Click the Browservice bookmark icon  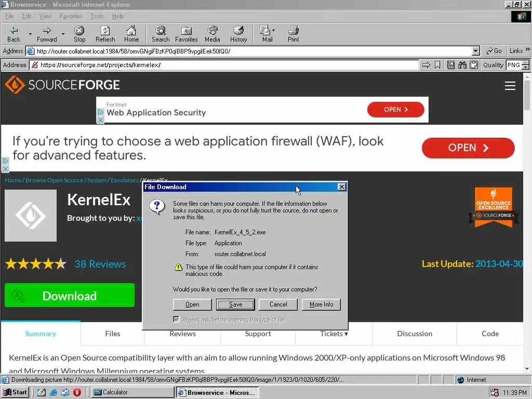(437, 65)
